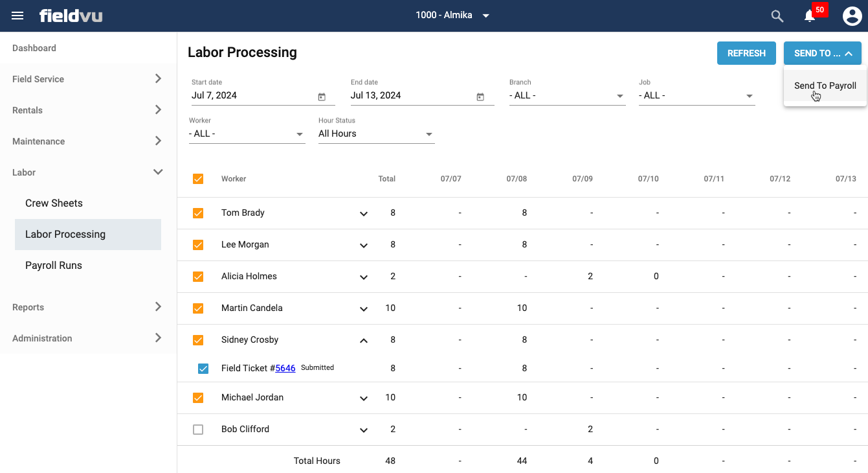
Task: Expand Tom Brady's row details
Action: click(364, 213)
